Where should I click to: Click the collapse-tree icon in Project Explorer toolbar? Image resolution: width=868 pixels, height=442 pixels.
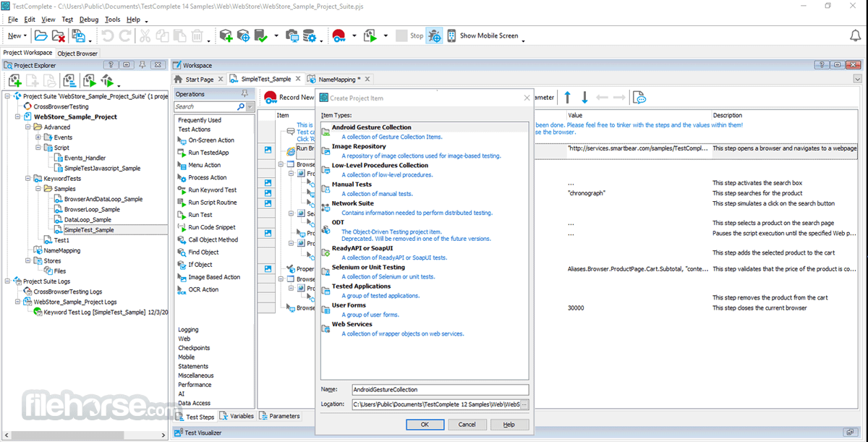(x=69, y=80)
